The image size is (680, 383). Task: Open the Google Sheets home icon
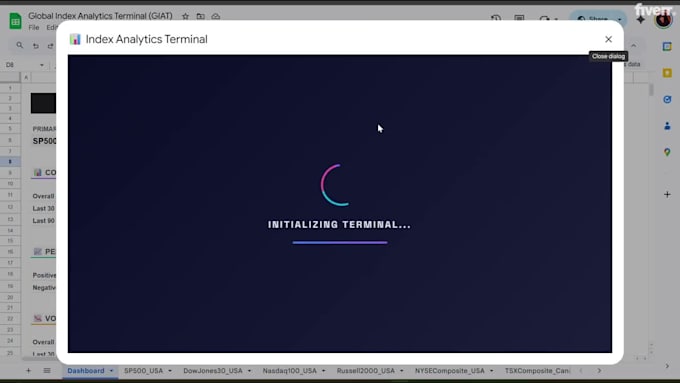coord(15,20)
